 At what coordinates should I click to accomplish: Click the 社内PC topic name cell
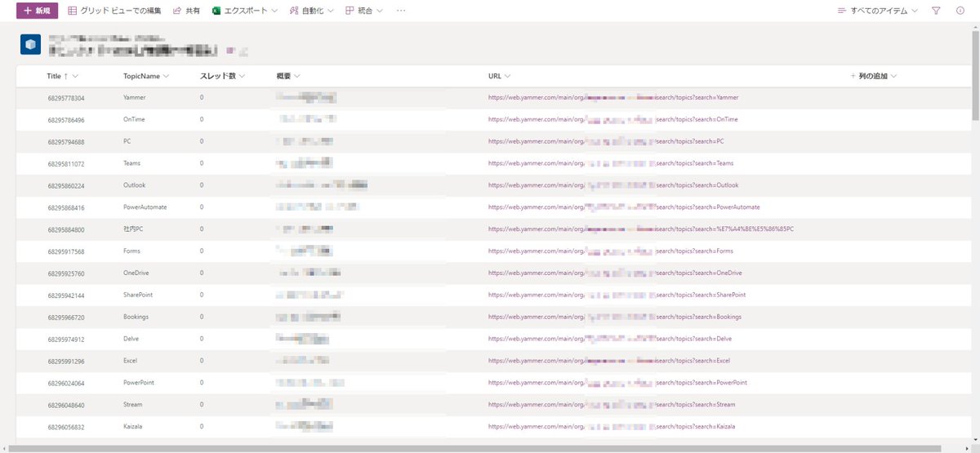pos(133,229)
